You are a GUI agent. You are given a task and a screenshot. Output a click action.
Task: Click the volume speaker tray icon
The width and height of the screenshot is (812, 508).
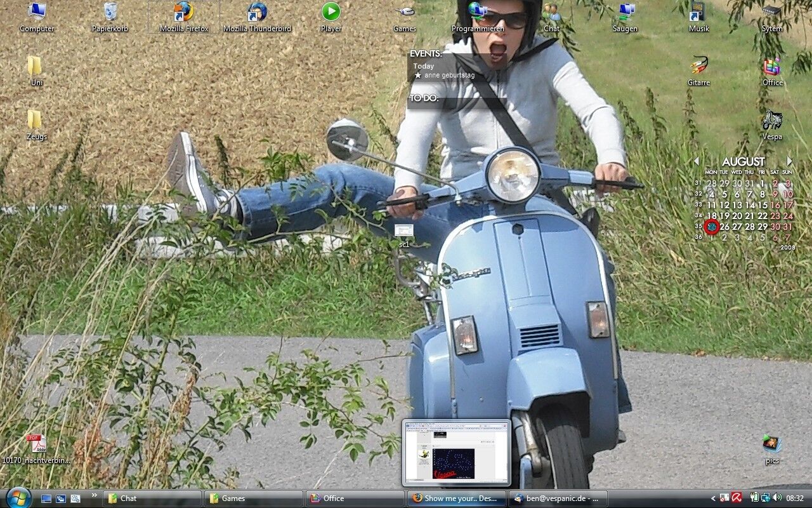point(777,498)
